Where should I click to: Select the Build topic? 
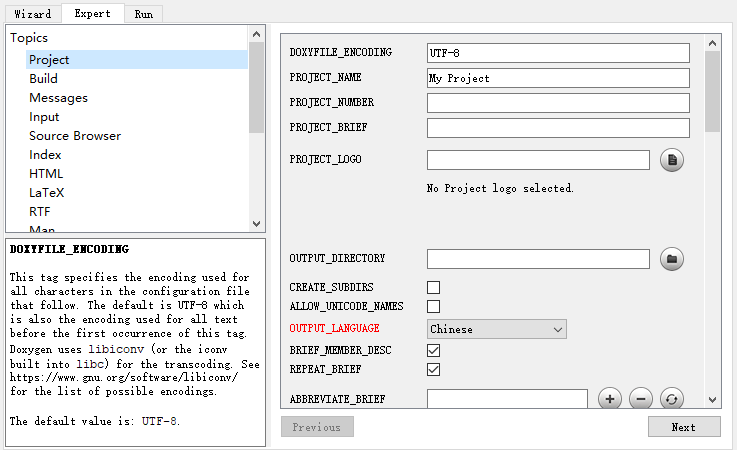43,79
